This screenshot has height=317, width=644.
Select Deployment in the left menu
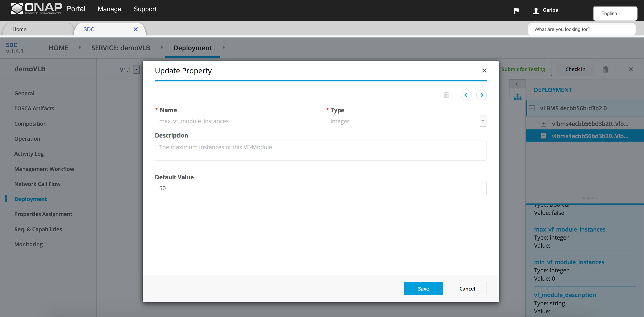[31, 199]
